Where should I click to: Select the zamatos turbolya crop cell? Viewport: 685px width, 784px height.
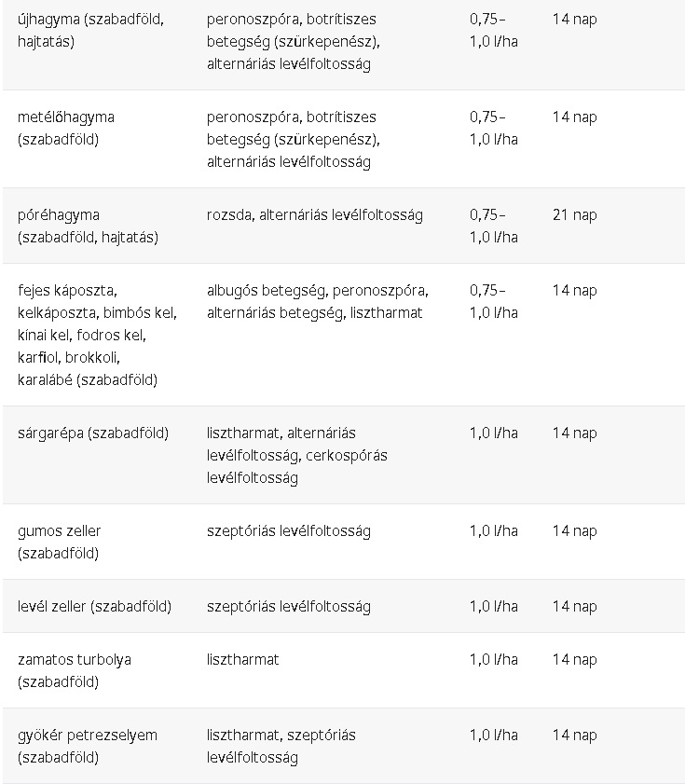pos(75,670)
